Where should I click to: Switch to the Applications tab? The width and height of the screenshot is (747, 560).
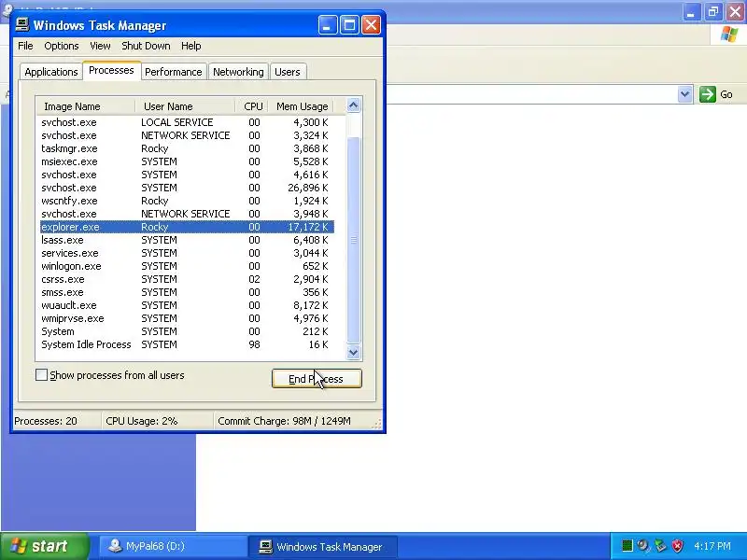point(51,72)
